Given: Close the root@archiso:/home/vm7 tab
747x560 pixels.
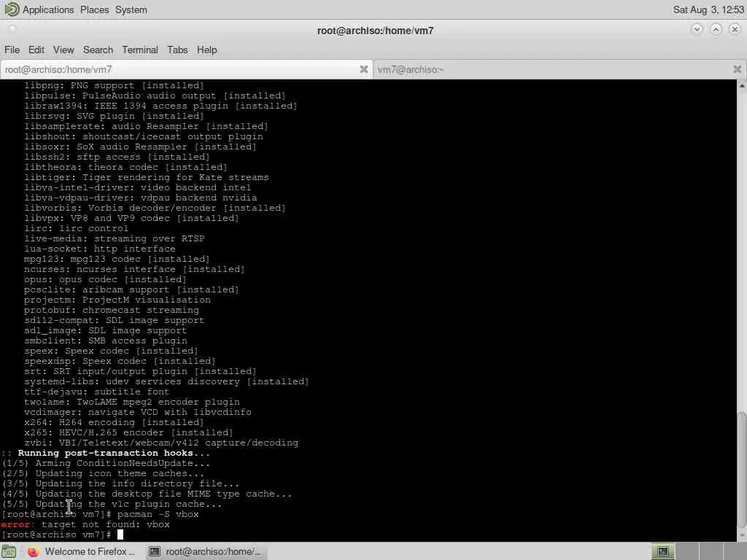Looking at the screenshot, I should click(x=363, y=69).
